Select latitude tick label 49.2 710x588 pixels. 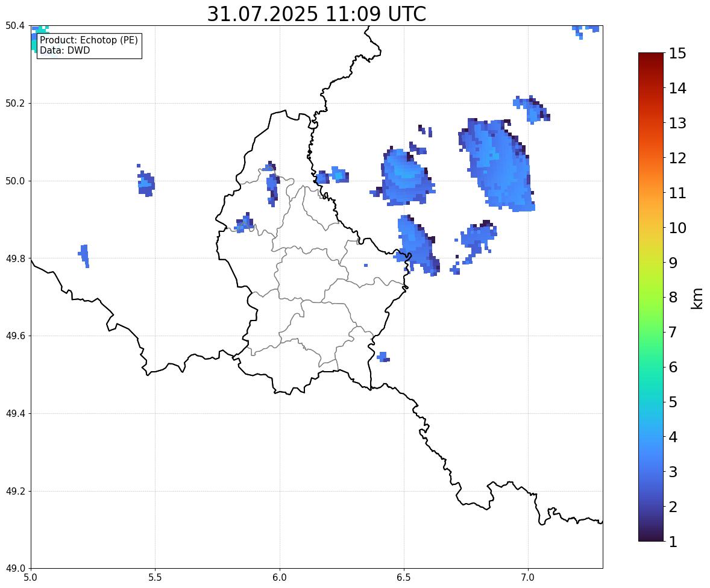(15, 491)
